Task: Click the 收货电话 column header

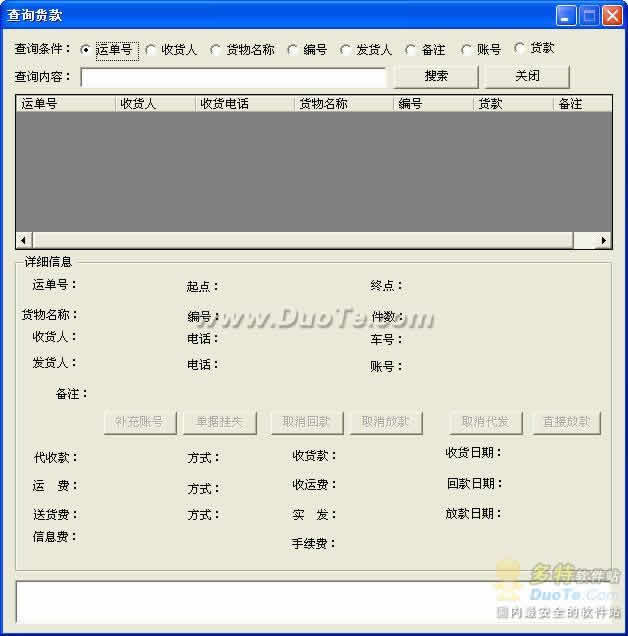Action: pos(245,104)
